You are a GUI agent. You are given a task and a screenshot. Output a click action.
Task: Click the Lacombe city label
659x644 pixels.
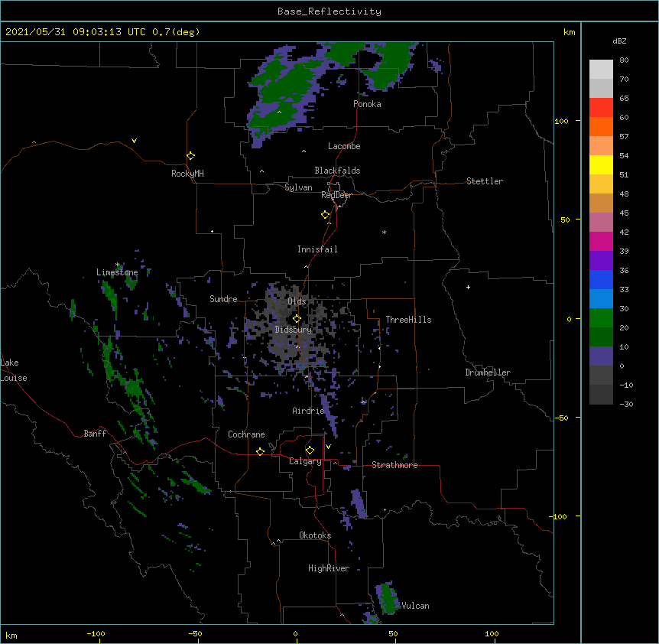click(344, 146)
